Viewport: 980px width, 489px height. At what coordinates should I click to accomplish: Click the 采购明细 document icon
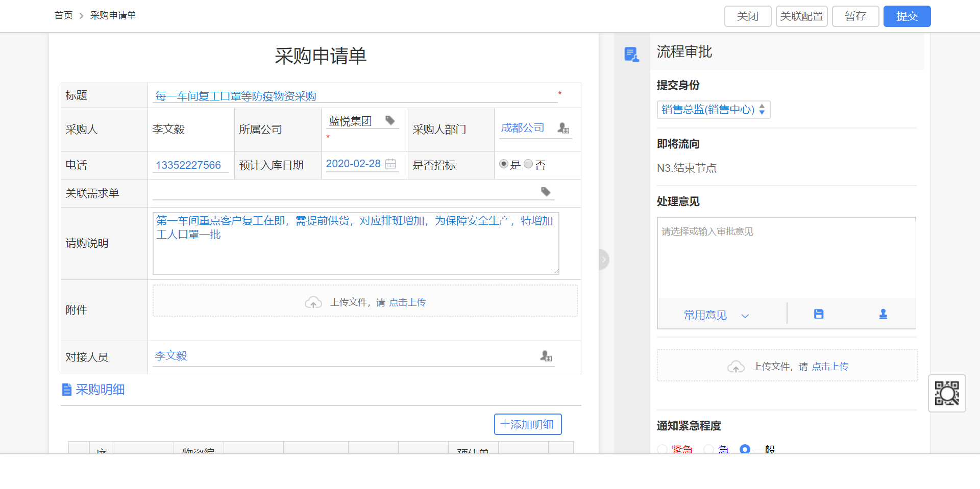(x=67, y=390)
